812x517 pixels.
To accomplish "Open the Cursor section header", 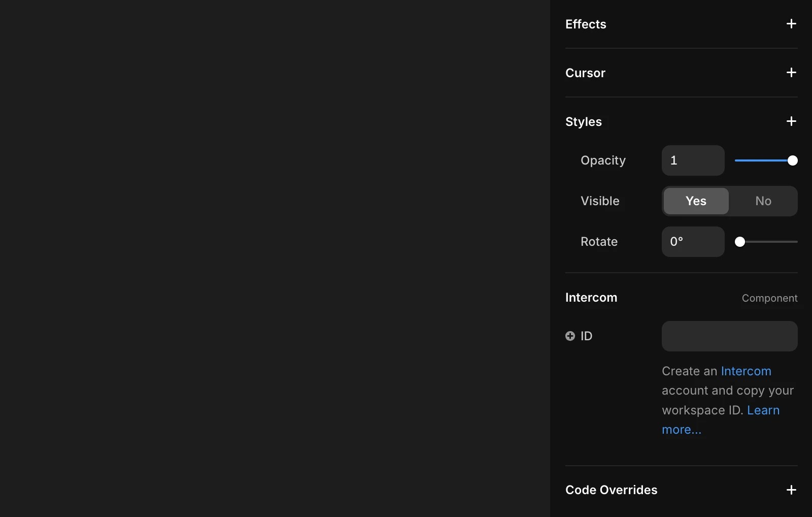I will pyautogui.click(x=585, y=73).
